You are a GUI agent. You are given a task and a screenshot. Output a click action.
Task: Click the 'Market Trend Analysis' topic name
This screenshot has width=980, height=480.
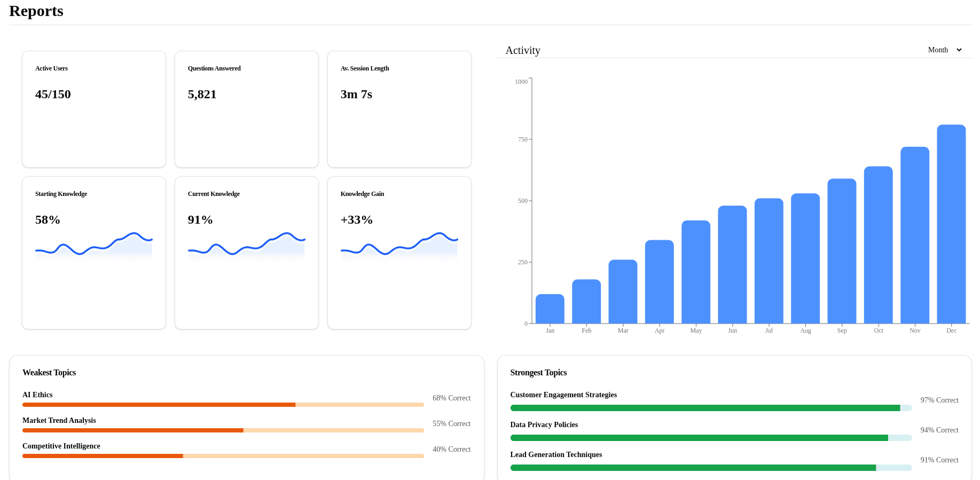pyautogui.click(x=59, y=420)
